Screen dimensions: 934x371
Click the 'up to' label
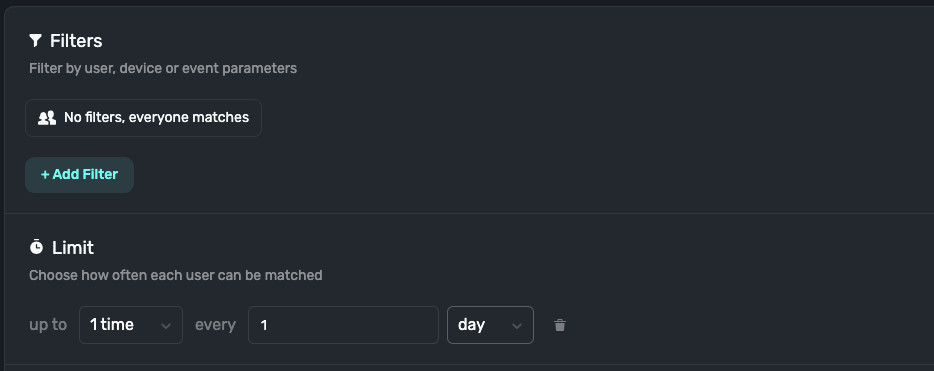tap(48, 325)
